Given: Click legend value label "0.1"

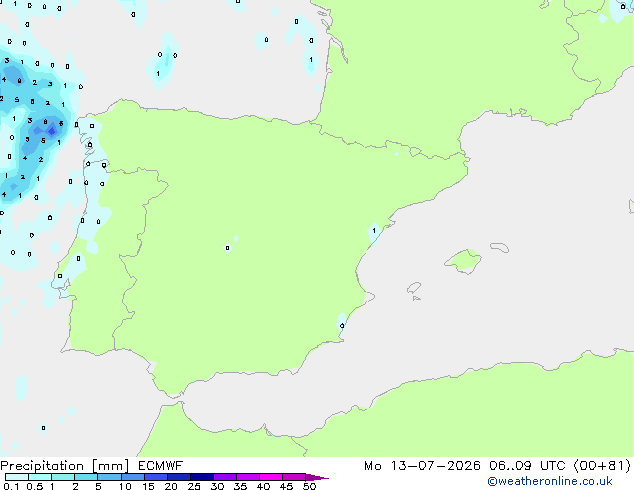Looking at the screenshot, I should pyautogui.click(x=11, y=486).
